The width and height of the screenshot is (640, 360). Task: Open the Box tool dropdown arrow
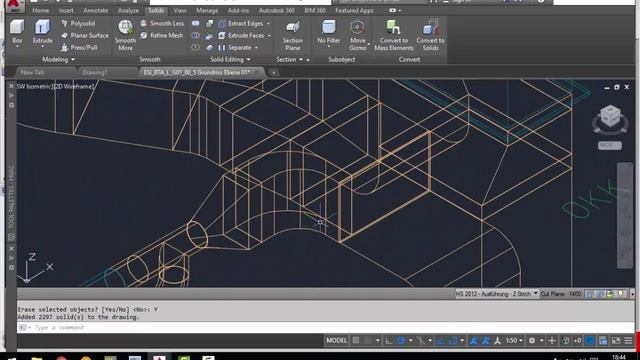coord(17,47)
